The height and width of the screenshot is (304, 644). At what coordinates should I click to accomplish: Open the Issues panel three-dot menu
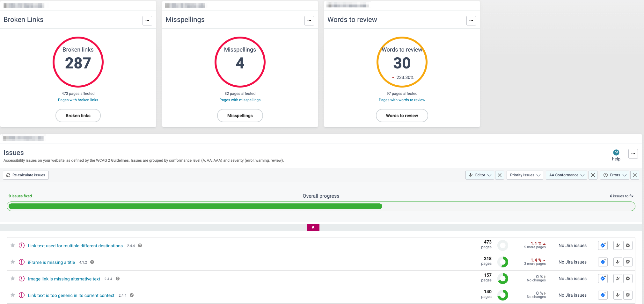pos(633,154)
